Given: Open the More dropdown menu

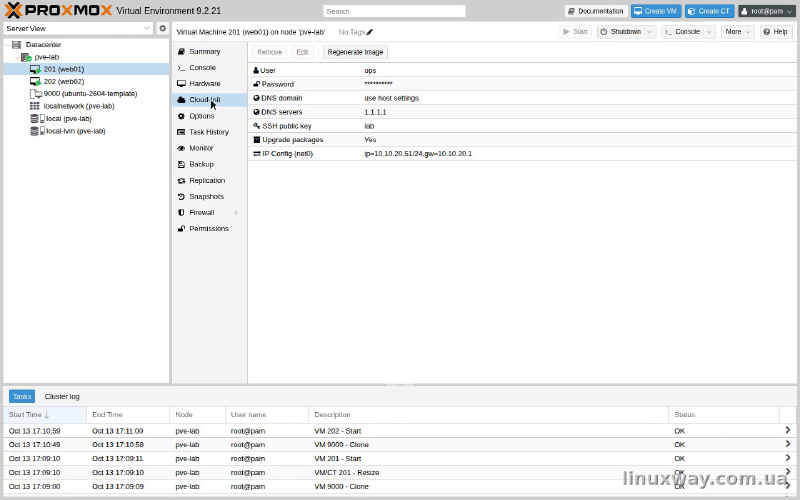Looking at the screenshot, I should coord(737,32).
